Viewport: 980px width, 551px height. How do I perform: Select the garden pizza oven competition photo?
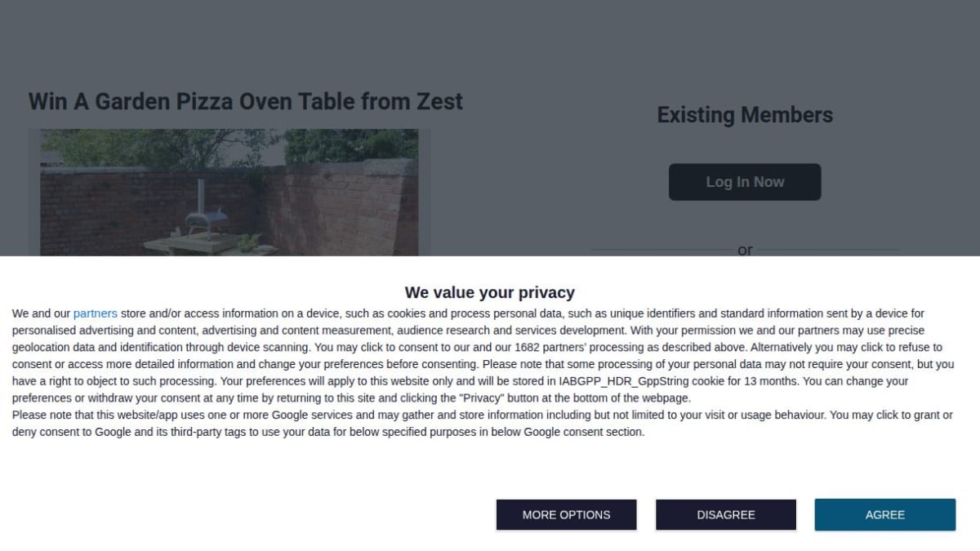coord(229,193)
